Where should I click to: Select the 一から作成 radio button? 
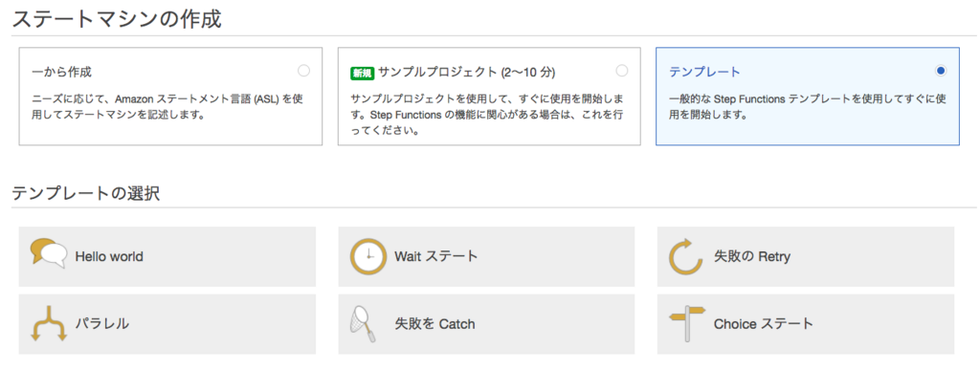pyautogui.click(x=303, y=71)
